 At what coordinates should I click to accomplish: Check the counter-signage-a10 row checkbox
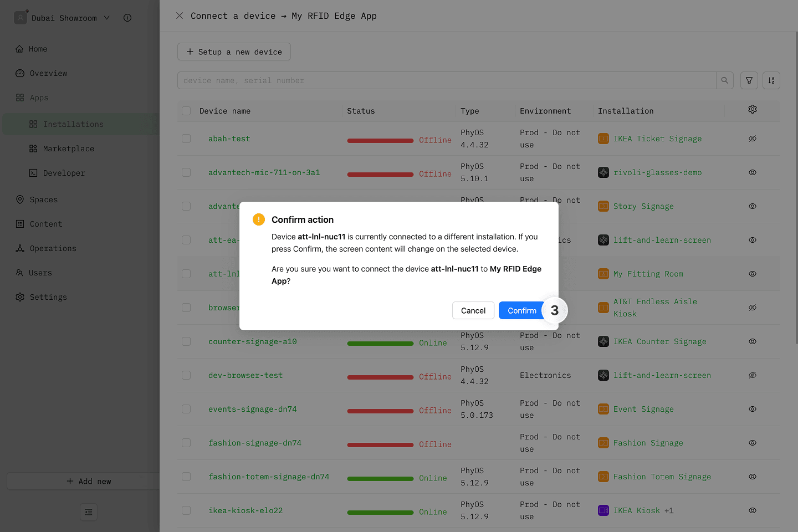click(186, 341)
